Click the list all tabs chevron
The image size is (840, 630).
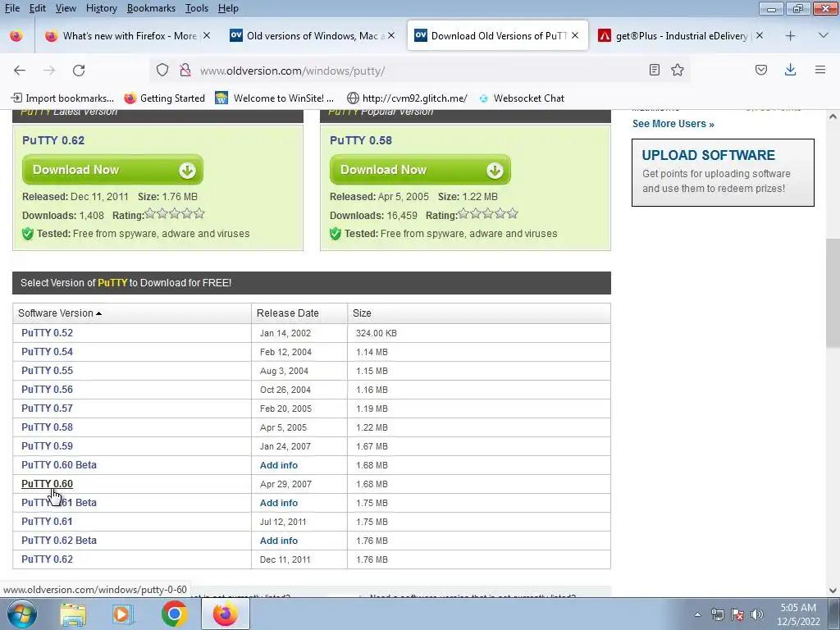tap(824, 35)
